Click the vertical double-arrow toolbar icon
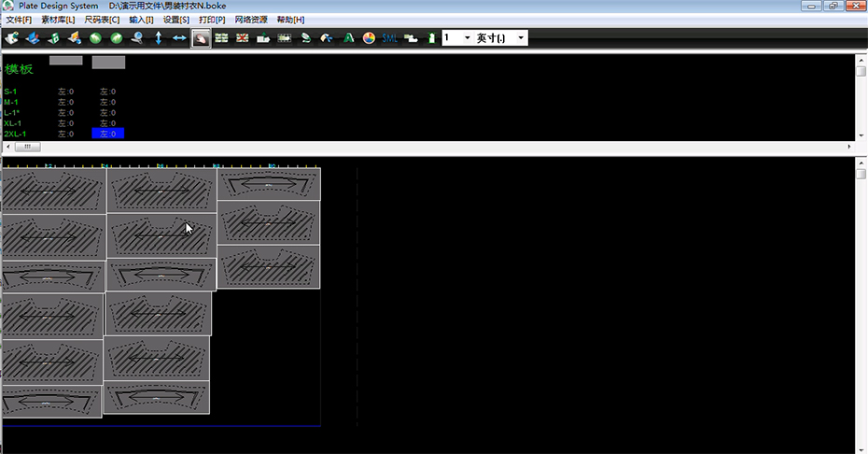This screenshot has height=454, width=868. [158, 38]
